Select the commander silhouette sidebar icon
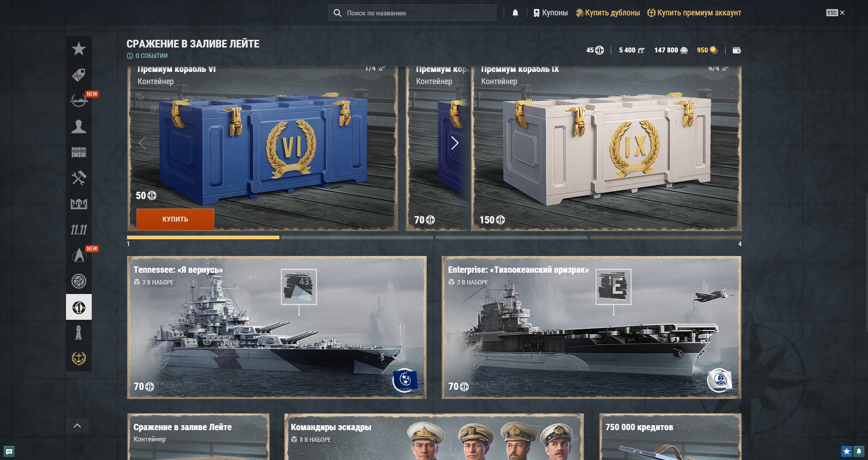This screenshot has height=460, width=868. point(79,126)
